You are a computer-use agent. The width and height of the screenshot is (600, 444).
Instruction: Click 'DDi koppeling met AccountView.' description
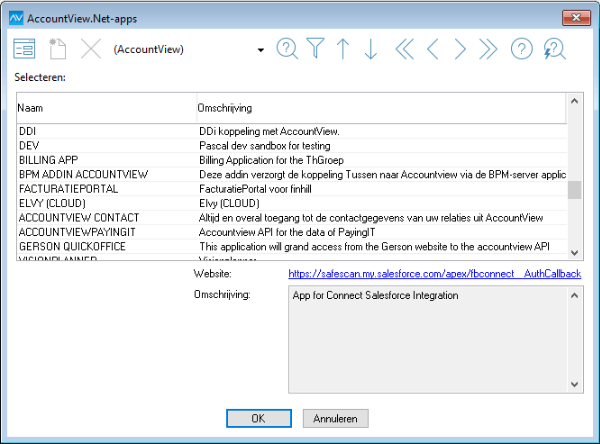coord(269,131)
